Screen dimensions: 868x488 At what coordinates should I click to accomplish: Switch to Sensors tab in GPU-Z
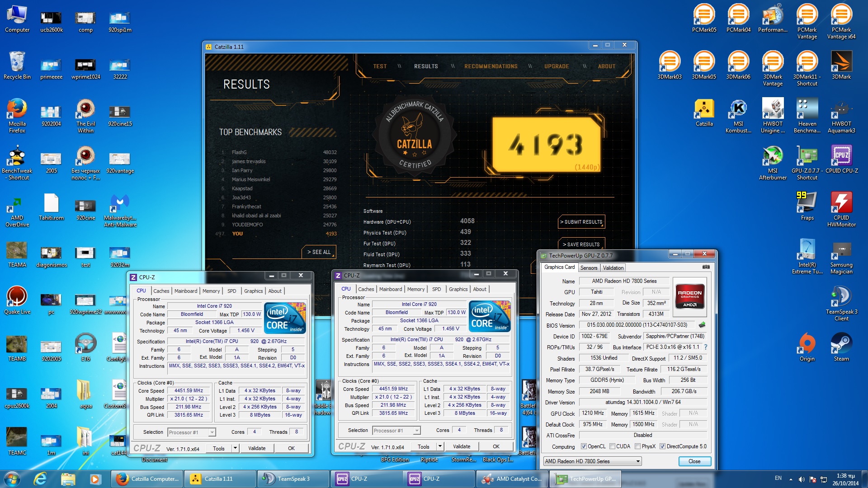589,268
